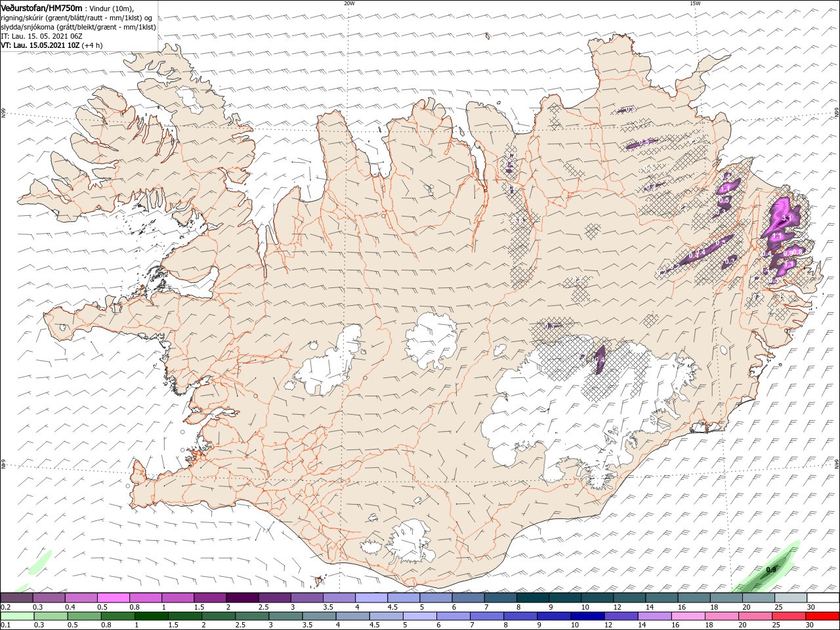Select the bright pink 0.5 swatch on purple scale
Screen dimensions: 840x630
113,598
